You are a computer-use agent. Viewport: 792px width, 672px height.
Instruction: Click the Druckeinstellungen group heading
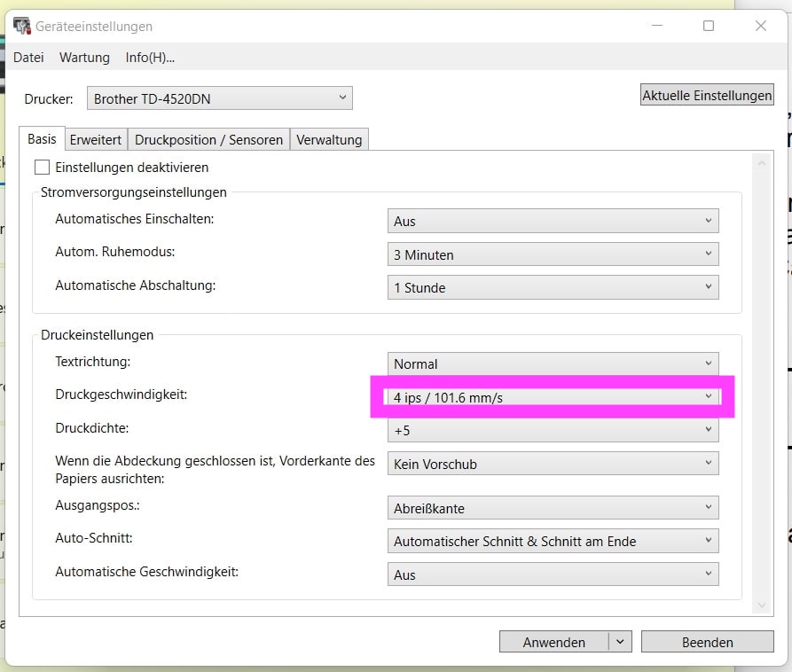97,335
